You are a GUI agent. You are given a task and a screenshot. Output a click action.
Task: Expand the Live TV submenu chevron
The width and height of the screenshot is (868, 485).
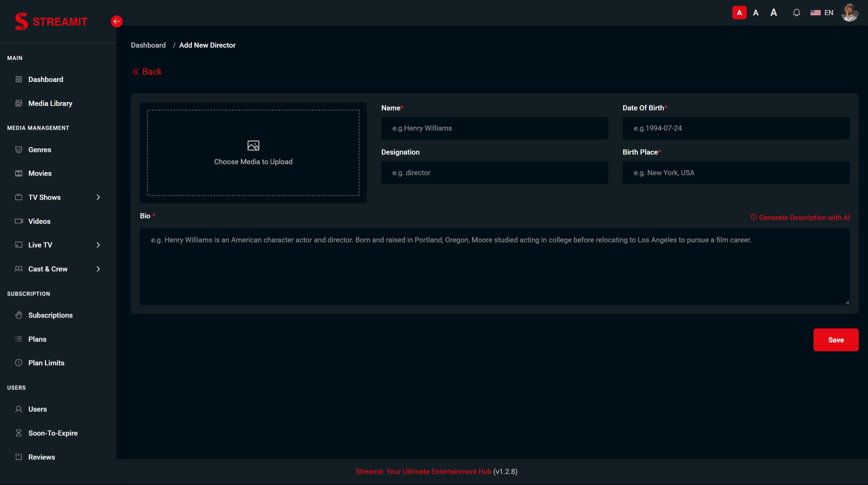[x=98, y=245]
